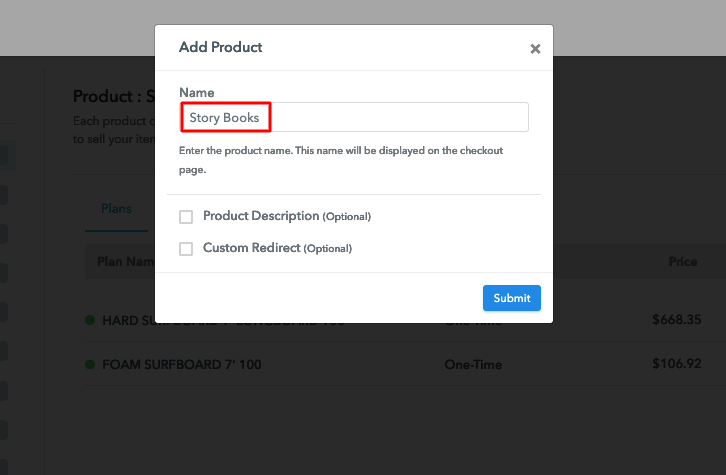Switch to the Plans tab
The height and width of the screenshot is (475, 726).
point(116,209)
